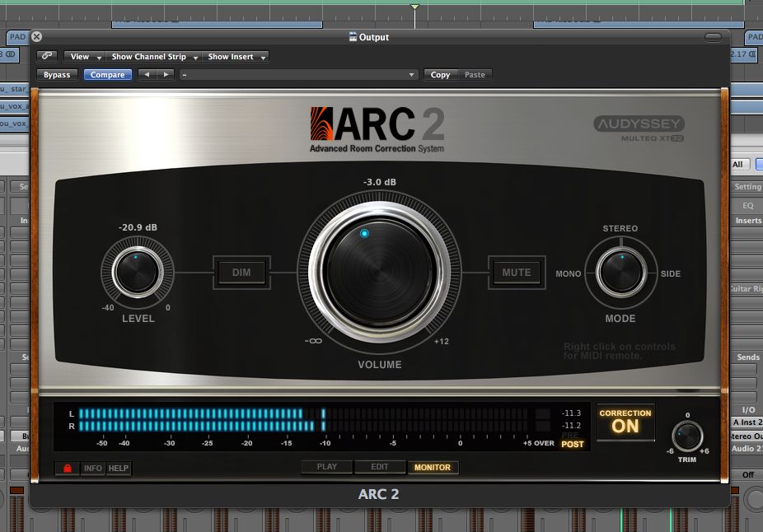Viewport: 763px width, 532px height.
Task: Click the MODE selector knob
Action: (x=621, y=273)
